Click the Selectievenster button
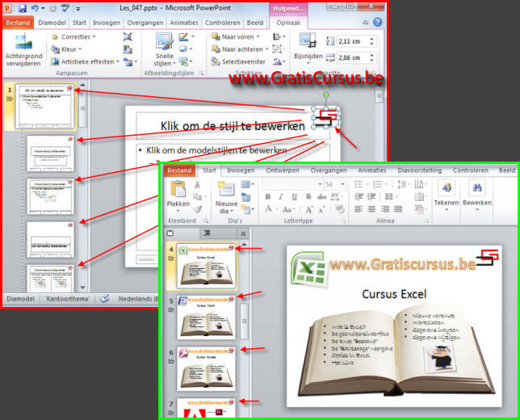 [x=239, y=61]
